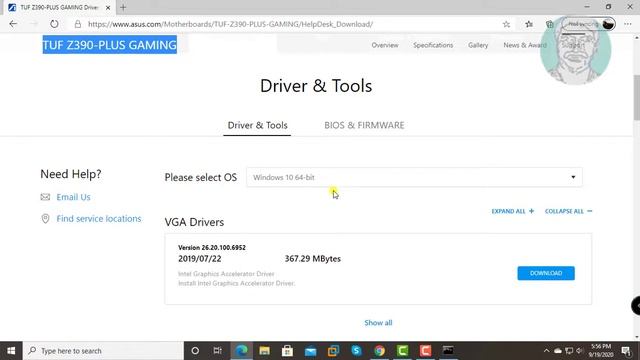The image size is (640, 360).
Task: Click the VGA Drivers section heading
Action: 194,222
